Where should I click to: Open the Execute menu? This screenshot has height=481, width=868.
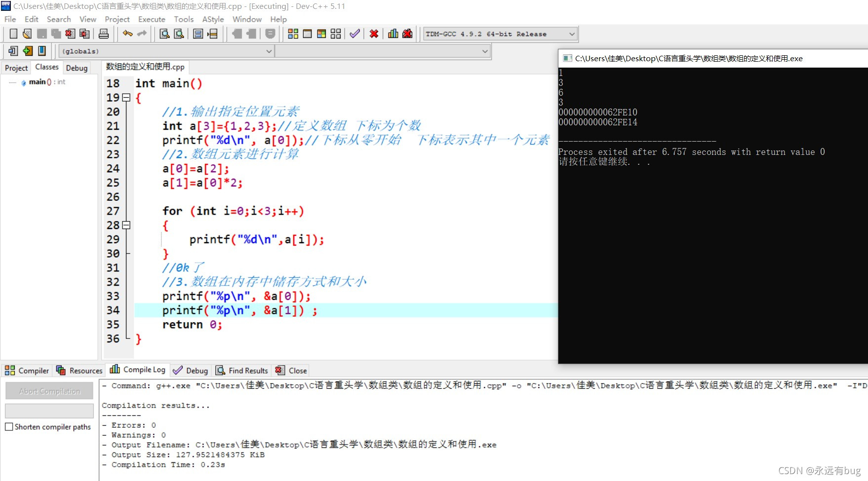(x=152, y=19)
